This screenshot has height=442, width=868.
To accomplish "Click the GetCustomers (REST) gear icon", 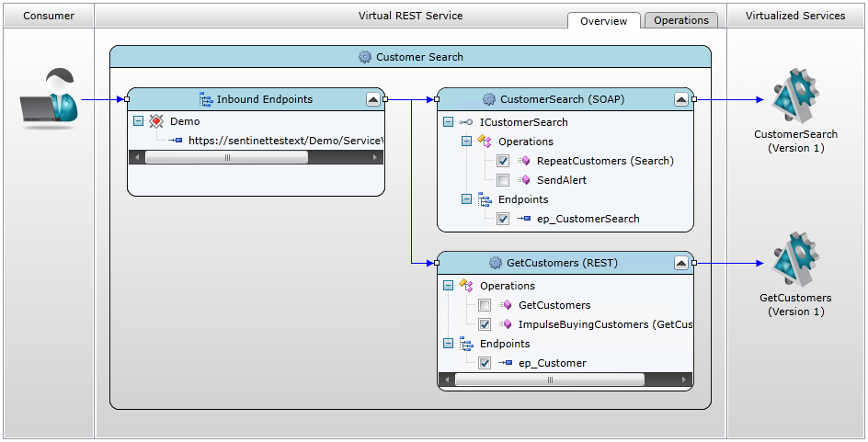I will pyautogui.click(x=496, y=263).
